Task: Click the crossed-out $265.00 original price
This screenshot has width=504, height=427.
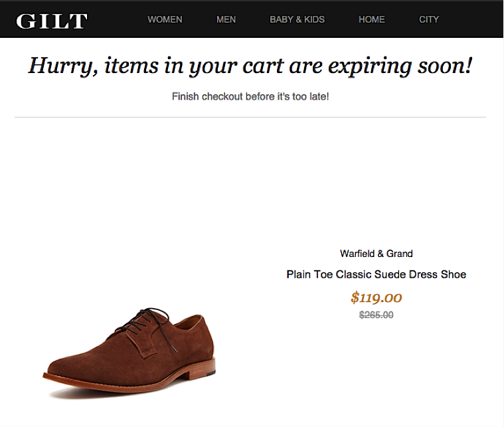Action: click(x=376, y=315)
